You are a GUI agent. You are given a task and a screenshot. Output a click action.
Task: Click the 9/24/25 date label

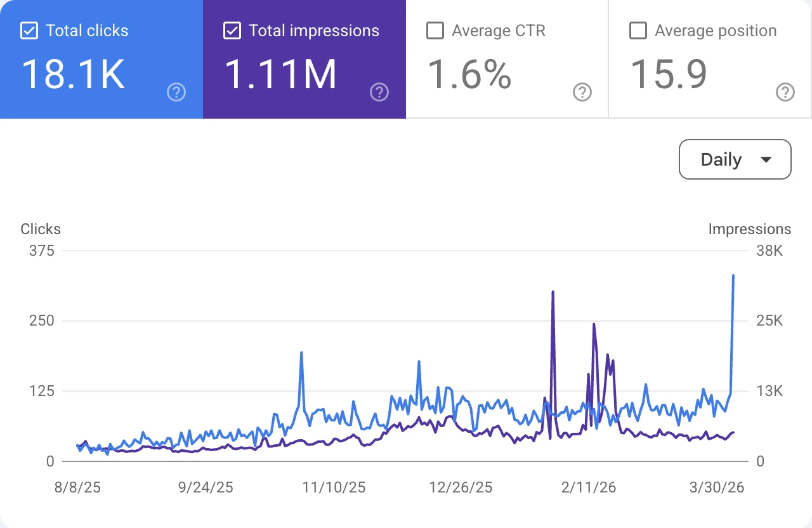[206, 487]
